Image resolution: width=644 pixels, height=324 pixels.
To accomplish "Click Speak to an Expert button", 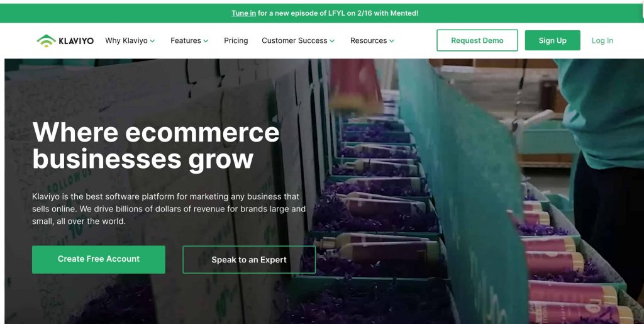I will tap(249, 260).
